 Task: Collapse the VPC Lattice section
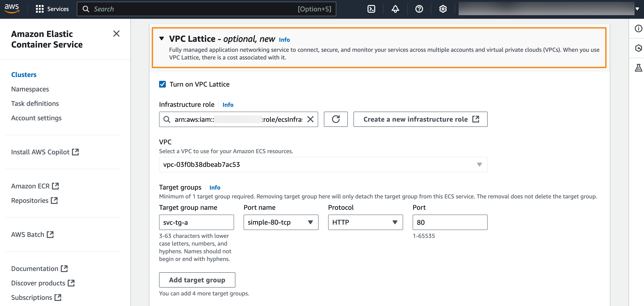click(162, 38)
